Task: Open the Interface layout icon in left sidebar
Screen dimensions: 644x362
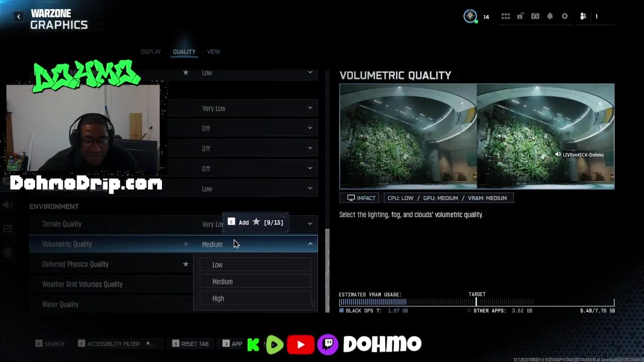Action: pyautogui.click(x=8, y=229)
